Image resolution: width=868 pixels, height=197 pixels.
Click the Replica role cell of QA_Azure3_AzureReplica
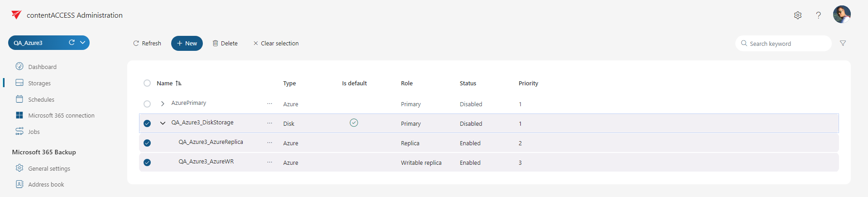pos(410,143)
